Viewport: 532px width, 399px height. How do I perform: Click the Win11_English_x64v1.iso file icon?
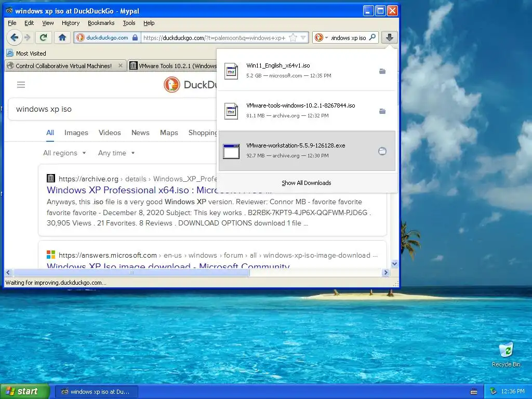point(231,71)
